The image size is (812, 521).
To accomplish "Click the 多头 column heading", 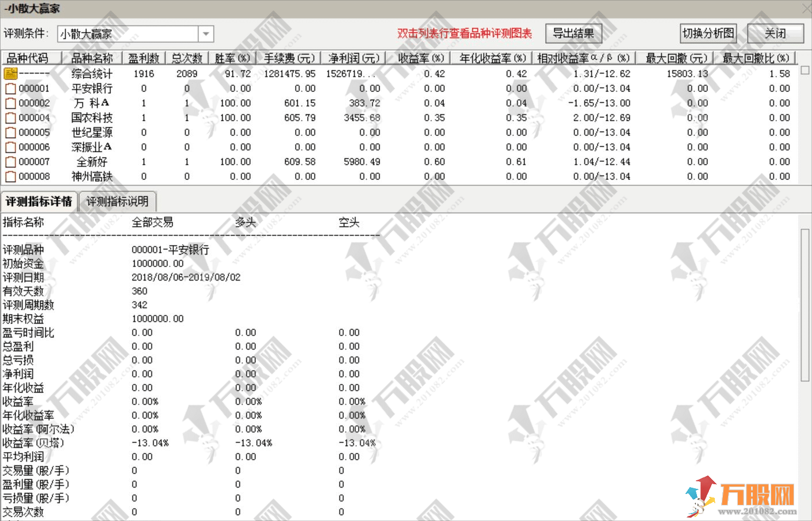I will 246,222.
